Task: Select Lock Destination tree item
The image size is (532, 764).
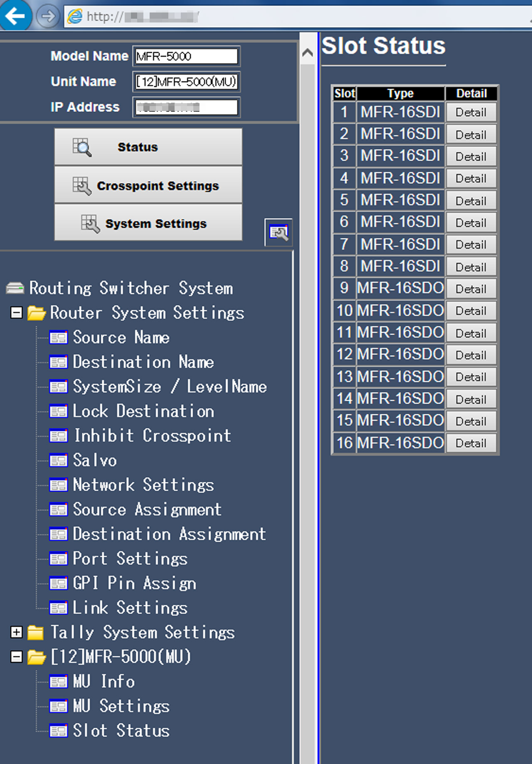Action: coord(143,411)
